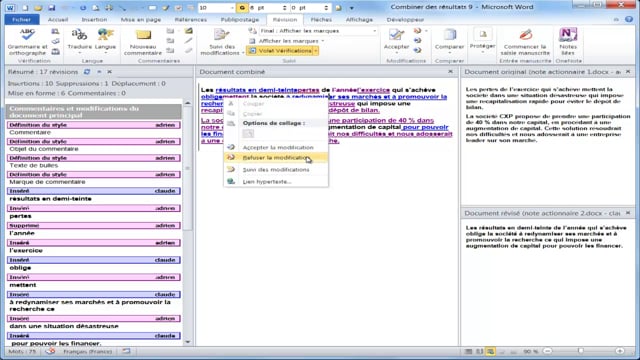Save document from quick access toolbar
640x360 pixels.
click(x=51, y=8)
